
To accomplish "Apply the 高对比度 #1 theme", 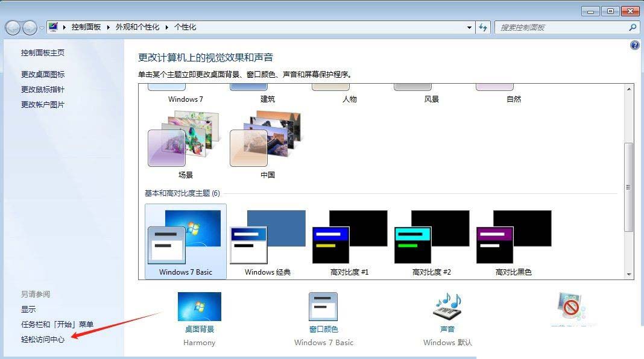I will pyautogui.click(x=350, y=241).
